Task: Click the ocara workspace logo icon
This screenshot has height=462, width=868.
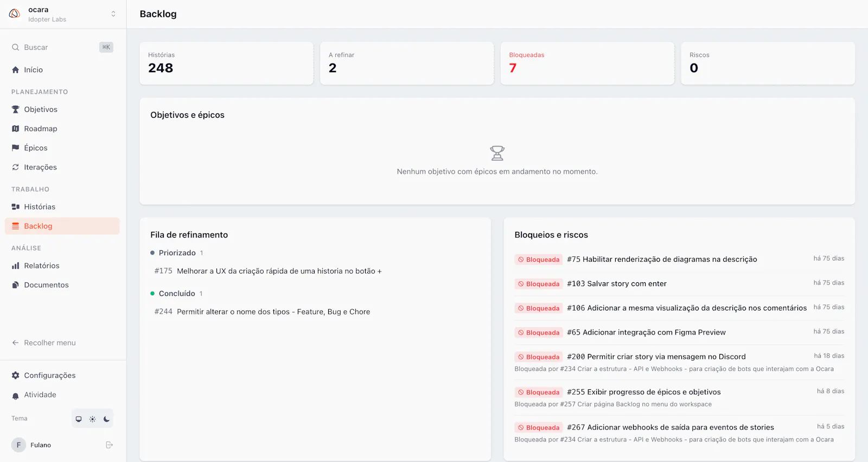Action: (x=15, y=14)
